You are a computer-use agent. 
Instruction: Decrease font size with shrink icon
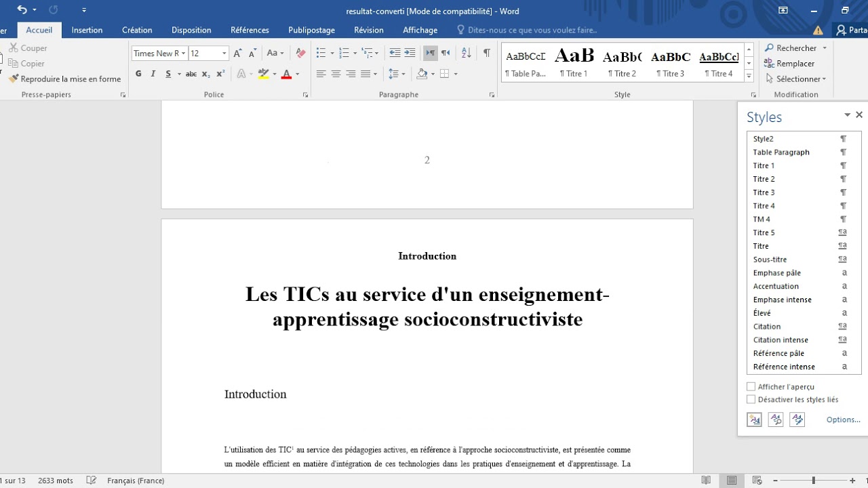pyautogui.click(x=252, y=53)
